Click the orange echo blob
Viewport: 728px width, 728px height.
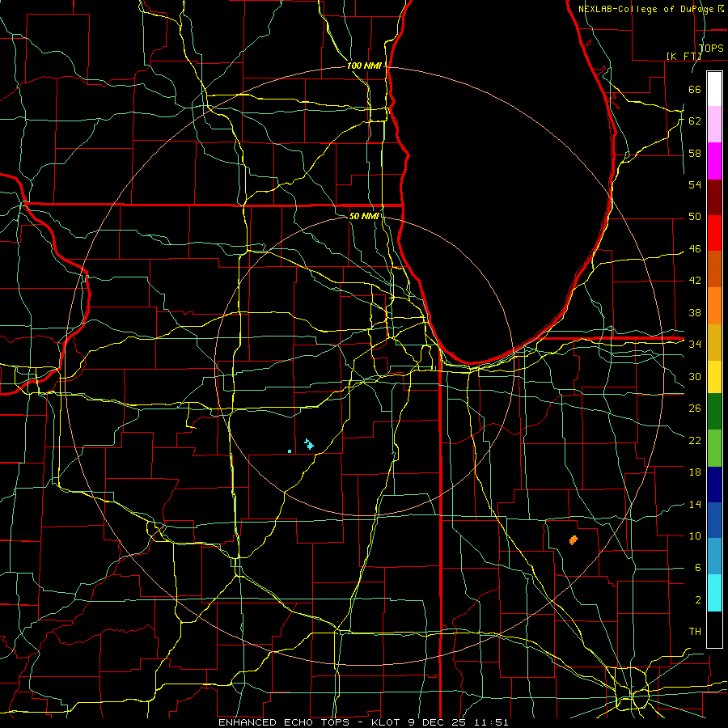574,540
